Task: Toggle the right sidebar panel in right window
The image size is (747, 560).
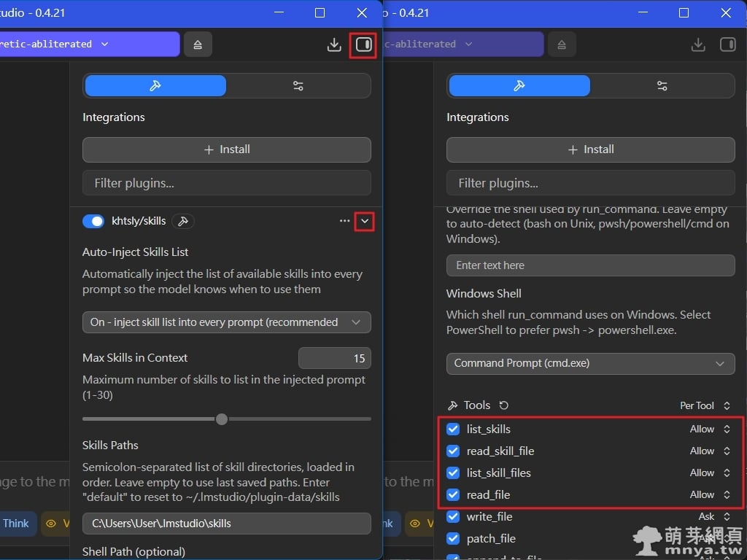Action: click(x=727, y=44)
